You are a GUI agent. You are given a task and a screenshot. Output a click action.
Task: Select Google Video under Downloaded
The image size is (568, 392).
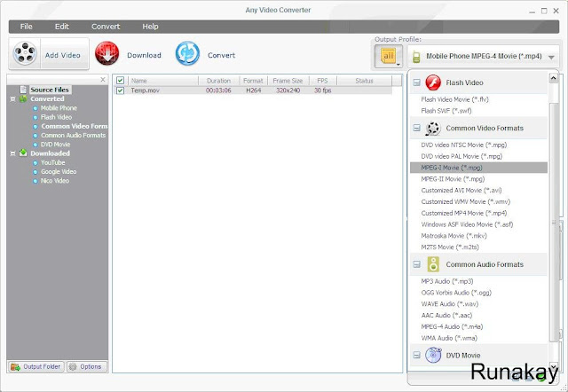click(59, 171)
